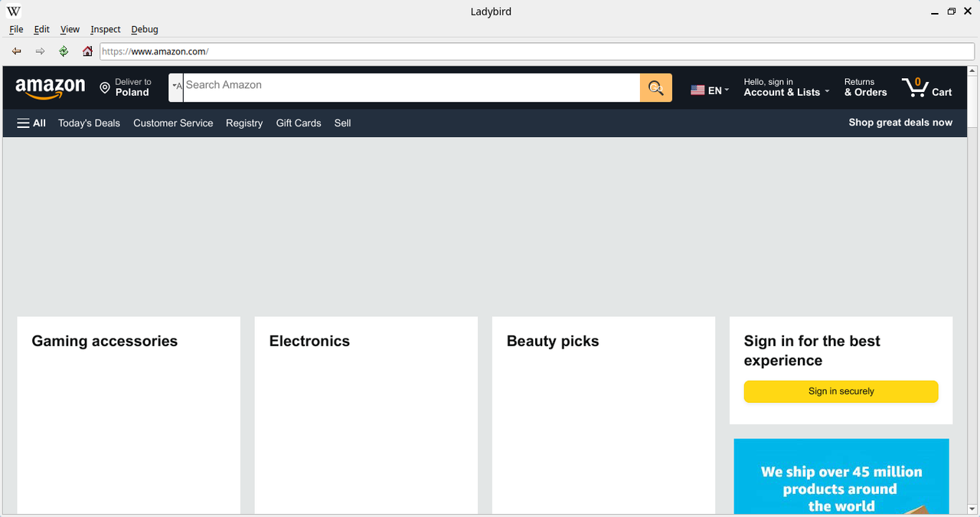Focus the Search Amazon field
The width and height of the screenshot is (980, 517).
(412, 87)
